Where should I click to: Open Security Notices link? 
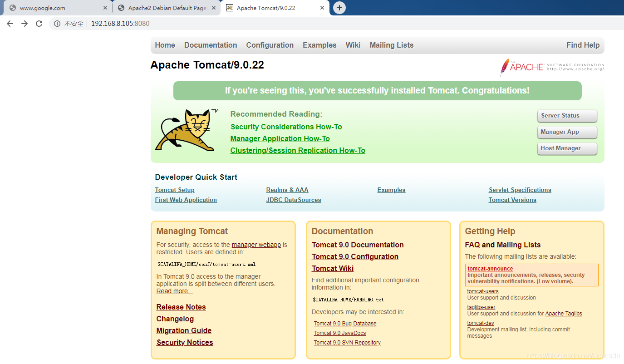[x=185, y=342]
